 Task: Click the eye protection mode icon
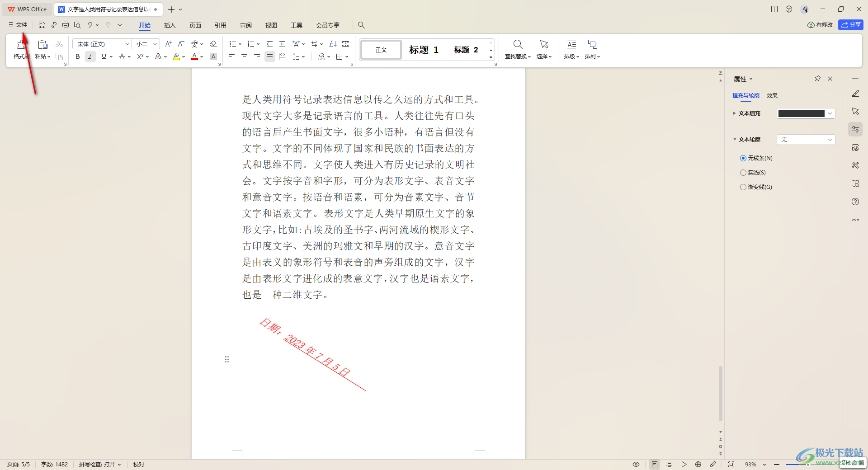(x=636, y=464)
